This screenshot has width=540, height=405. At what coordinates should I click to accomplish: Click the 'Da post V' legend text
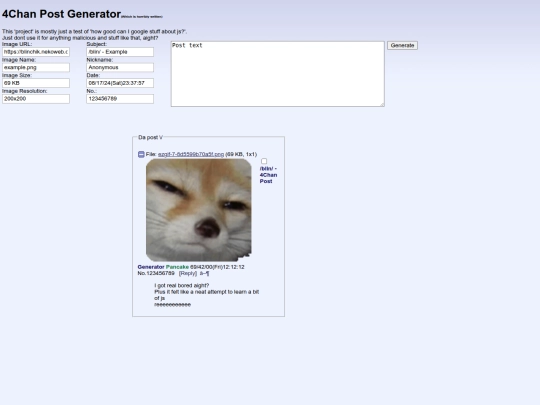[x=150, y=137]
